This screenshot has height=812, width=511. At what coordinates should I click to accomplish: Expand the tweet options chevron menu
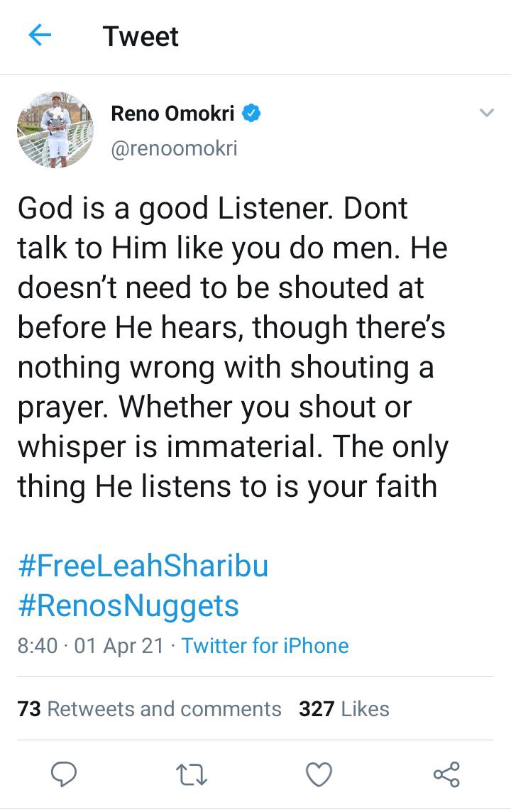(x=487, y=113)
